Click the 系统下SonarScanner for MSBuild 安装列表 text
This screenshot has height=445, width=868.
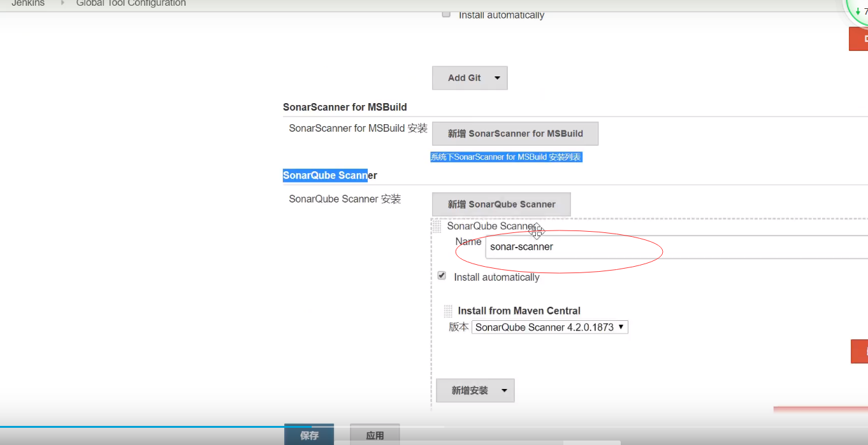pos(506,157)
